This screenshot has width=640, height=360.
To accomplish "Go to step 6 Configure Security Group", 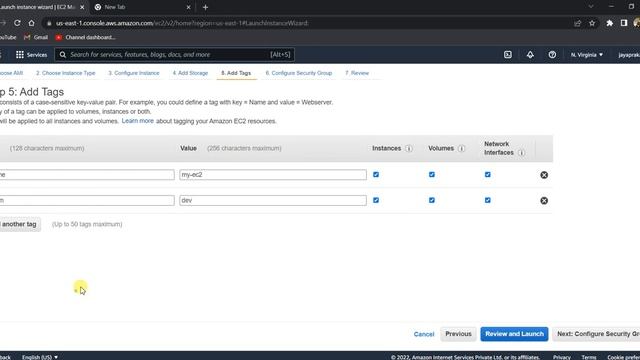I will click(299, 73).
